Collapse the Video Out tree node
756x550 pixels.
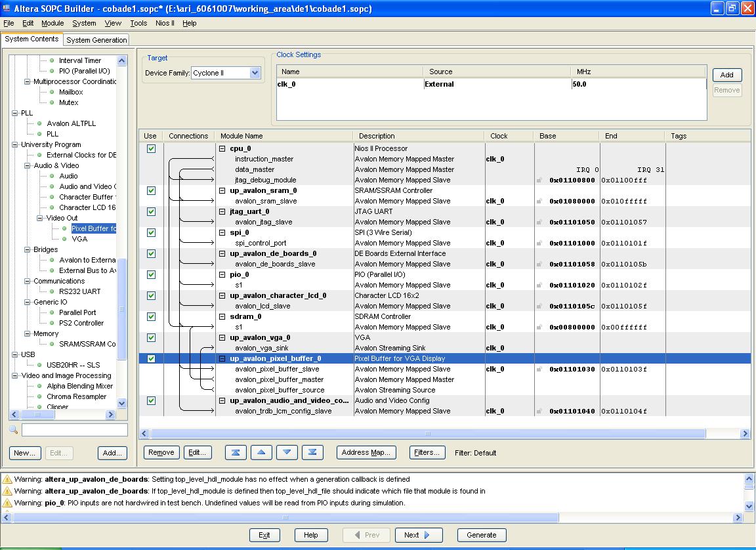click(39, 218)
